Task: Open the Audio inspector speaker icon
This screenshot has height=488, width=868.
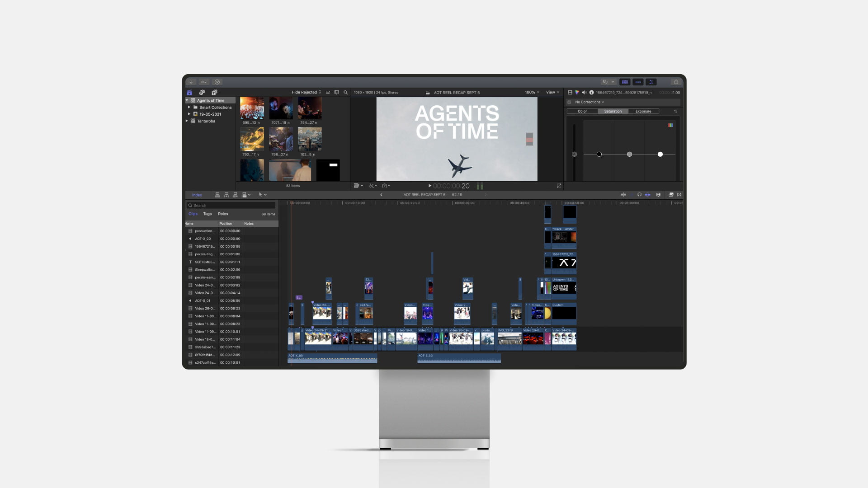Action: (x=584, y=93)
